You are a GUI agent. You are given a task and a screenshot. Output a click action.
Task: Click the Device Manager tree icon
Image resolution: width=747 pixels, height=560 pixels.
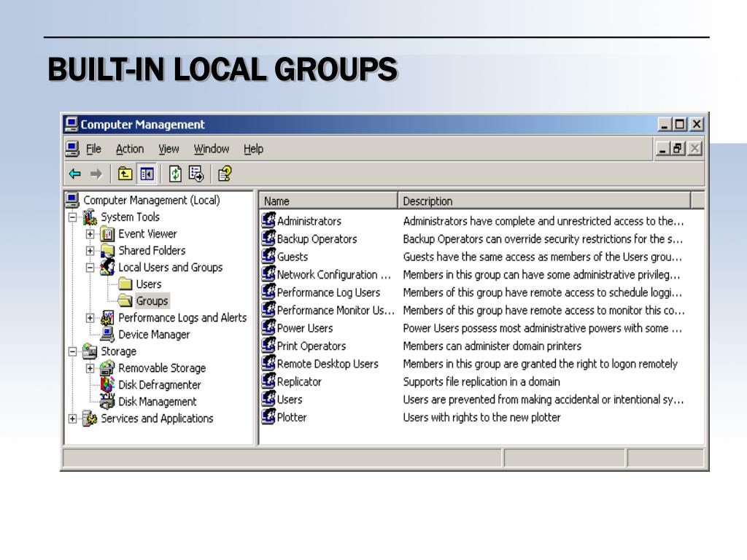108,334
